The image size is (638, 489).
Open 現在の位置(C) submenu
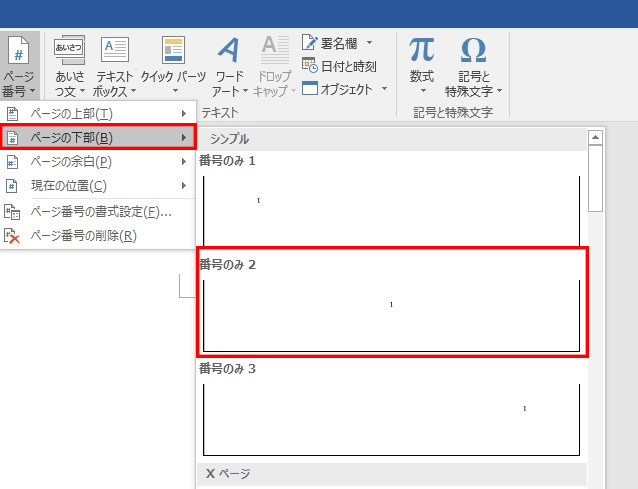pyautogui.click(x=98, y=186)
